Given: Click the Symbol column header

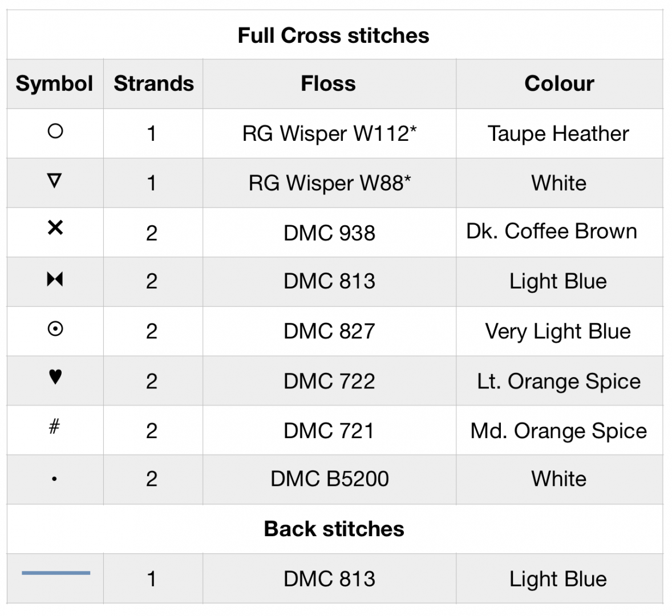Looking at the screenshot, I should pyautogui.click(x=54, y=84).
